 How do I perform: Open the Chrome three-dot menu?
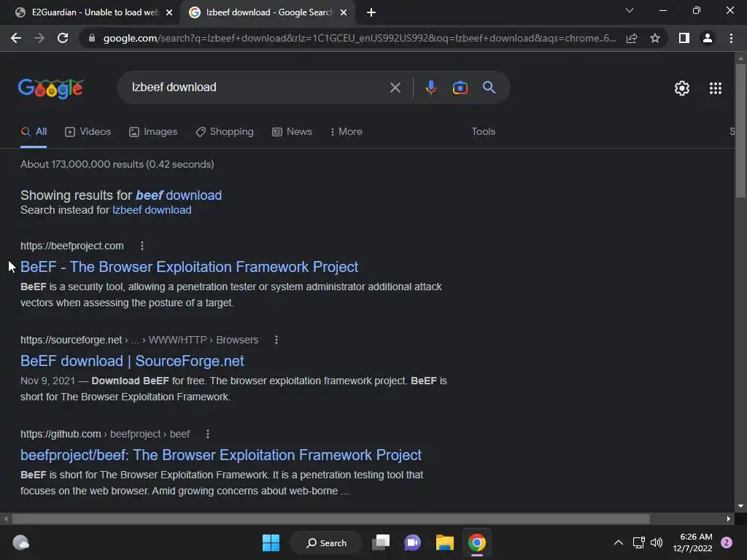tap(731, 38)
